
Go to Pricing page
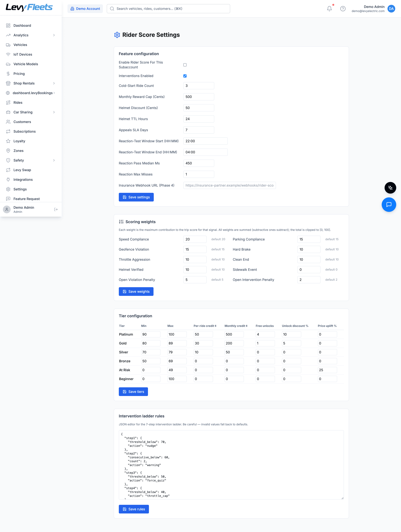tap(31, 74)
